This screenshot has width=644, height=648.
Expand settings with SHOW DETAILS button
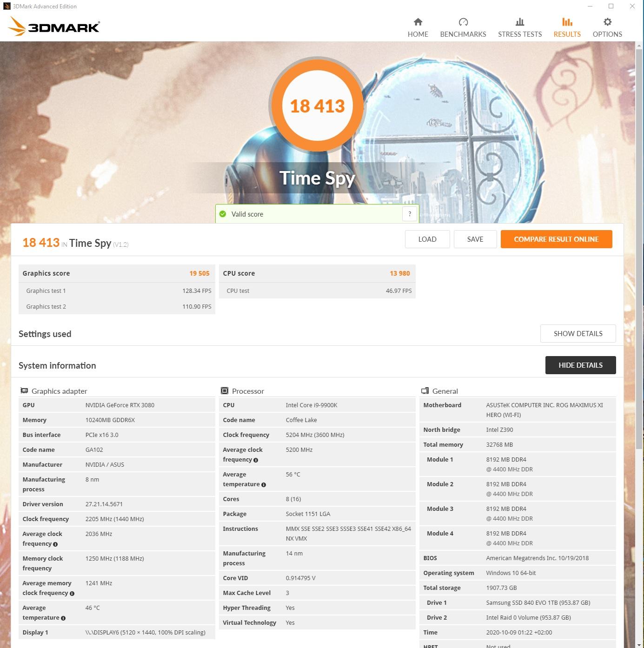point(578,333)
